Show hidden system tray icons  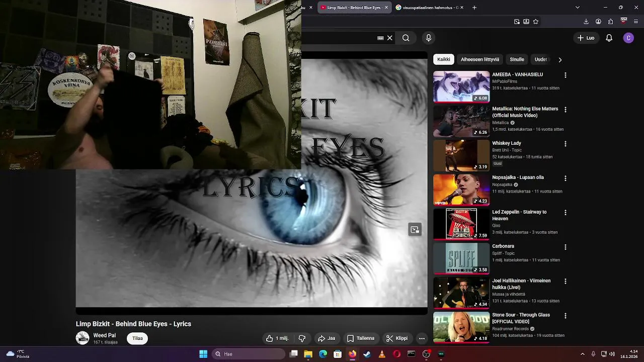tap(582, 354)
